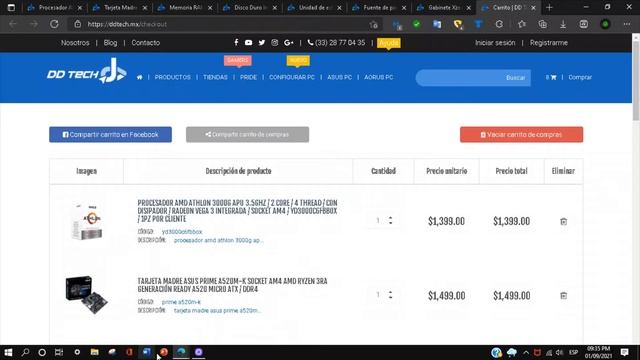Image resolution: width=640 pixels, height=360 pixels.
Task: Open the Blog link
Action: [110, 42]
